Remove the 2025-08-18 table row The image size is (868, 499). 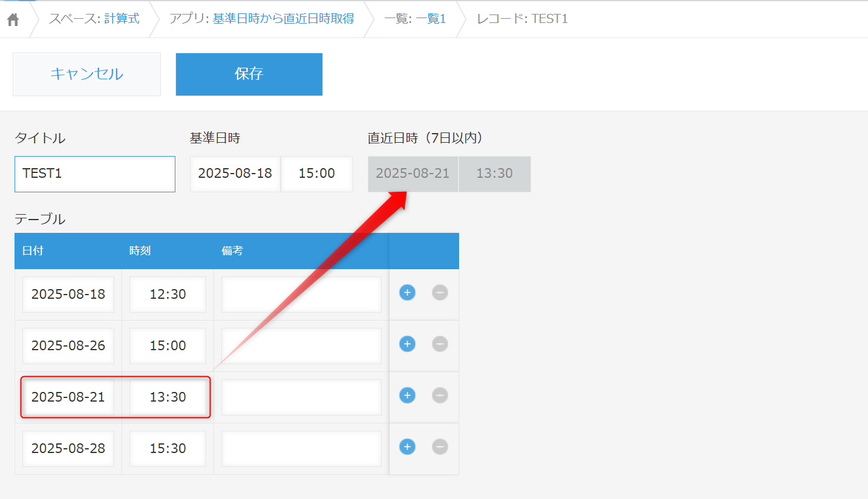pos(440,293)
